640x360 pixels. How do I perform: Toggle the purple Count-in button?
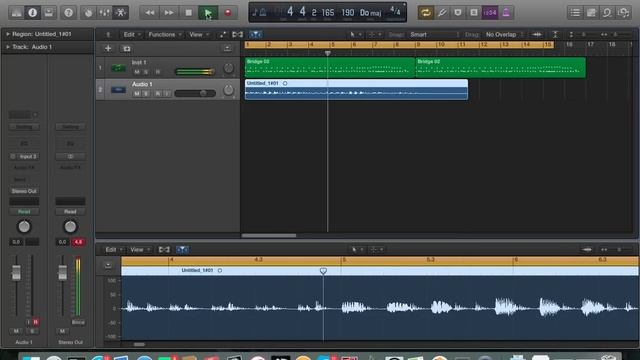490,13
